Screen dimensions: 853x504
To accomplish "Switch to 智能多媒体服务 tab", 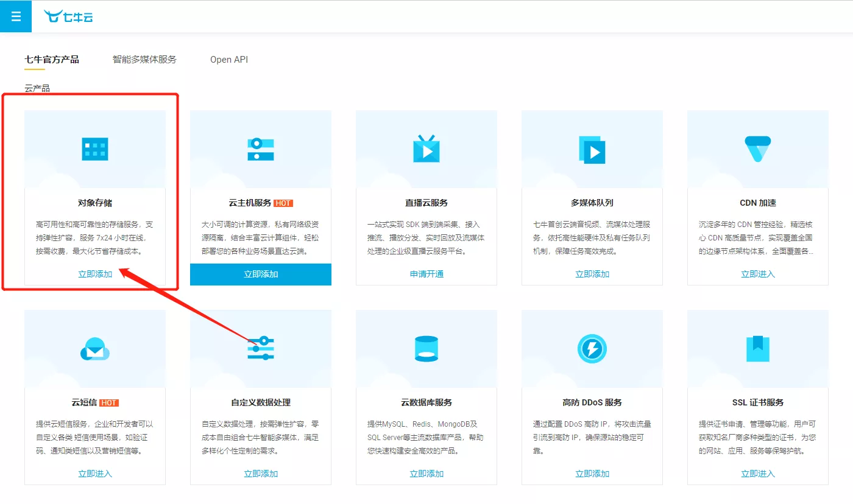I will (144, 60).
